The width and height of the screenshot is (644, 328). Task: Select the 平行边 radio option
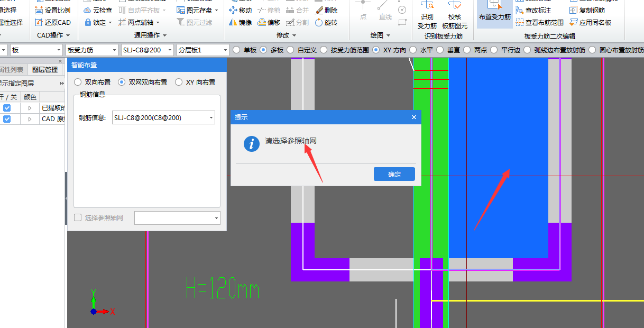tap(505, 50)
